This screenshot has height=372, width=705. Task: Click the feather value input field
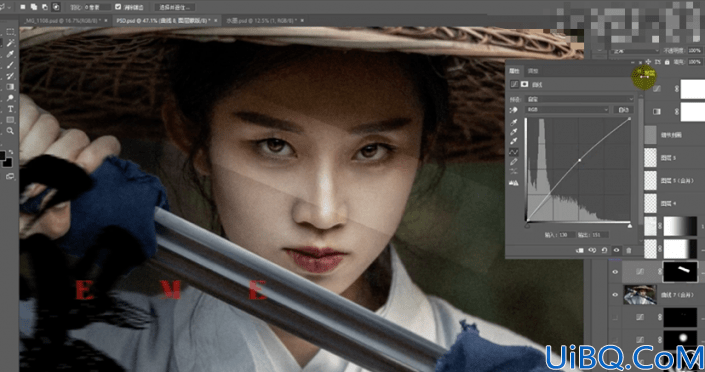pyautogui.click(x=98, y=7)
